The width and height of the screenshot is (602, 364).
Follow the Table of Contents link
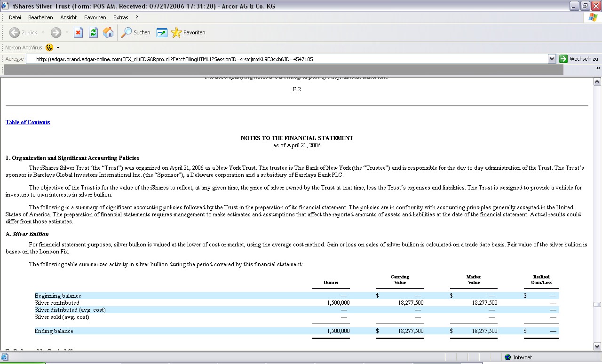tap(28, 122)
